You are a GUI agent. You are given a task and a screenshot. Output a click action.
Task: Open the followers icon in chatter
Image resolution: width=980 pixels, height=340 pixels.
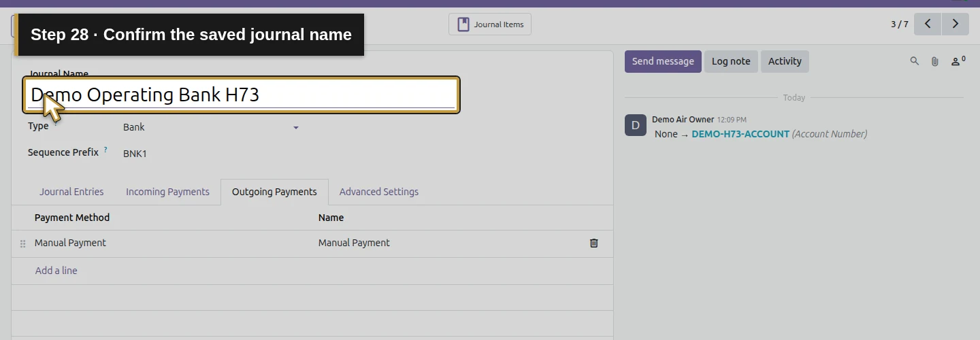958,61
